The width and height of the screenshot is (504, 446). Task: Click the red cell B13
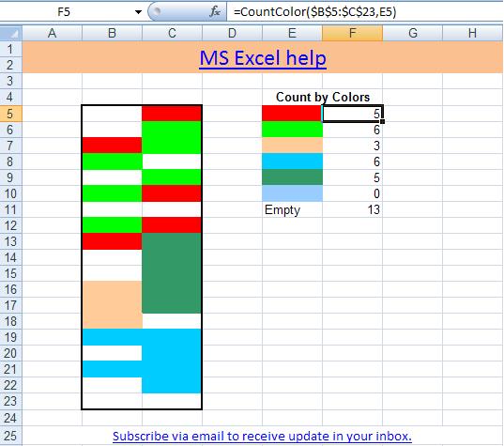[112, 241]
